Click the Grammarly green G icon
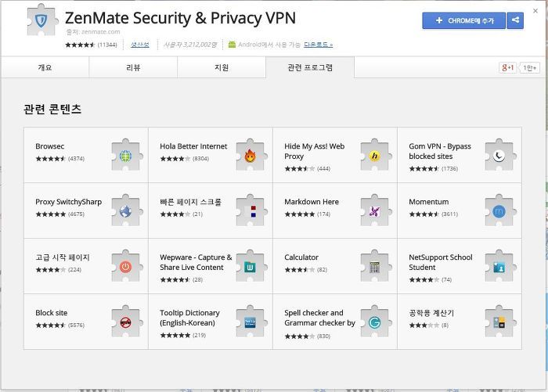The width and height of the screenshot is (548, 392). [x=375, y=322]
